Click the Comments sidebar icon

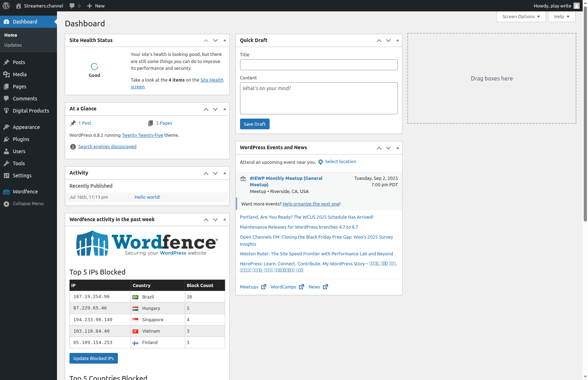[x=6, y=99]
